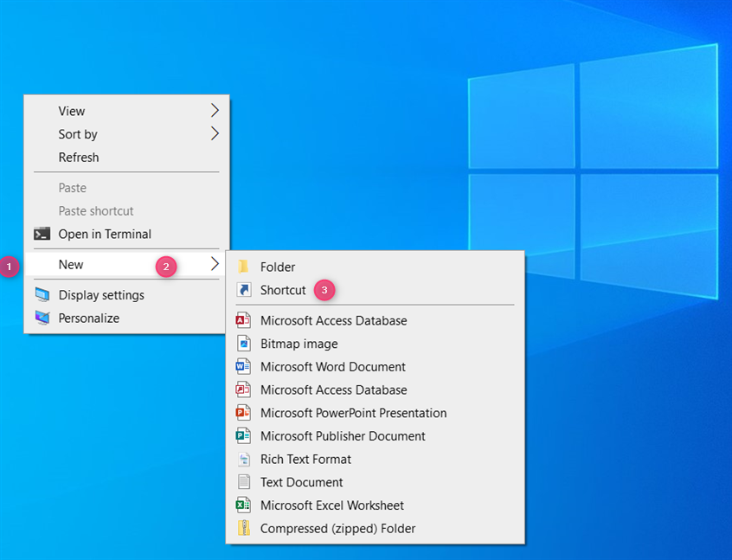
Task: Click the Microsoft Excel Worksheet icon
Action: 246,505
